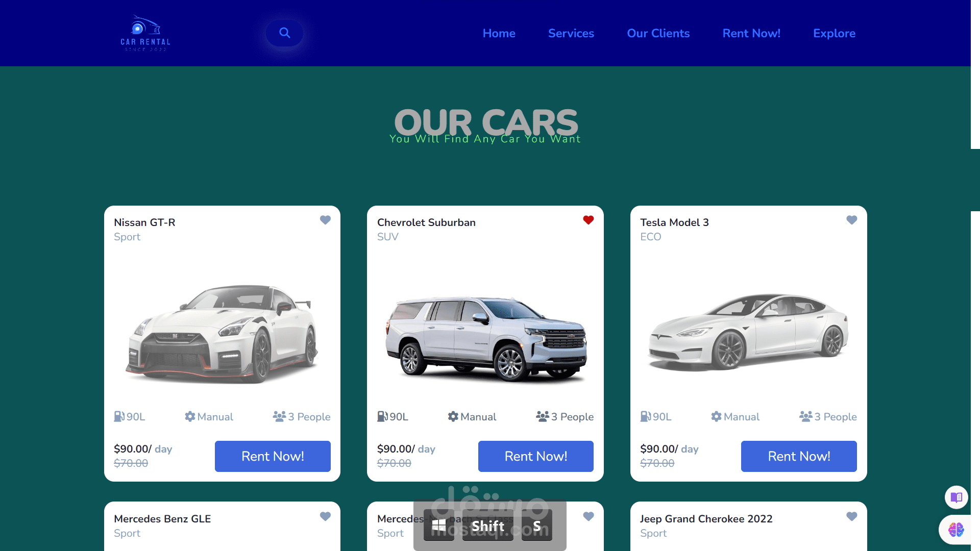The width and height of the screenshot is (980, 551).
Task: Click Rent Now! button for Nissan GT-R
Action: 273,456
